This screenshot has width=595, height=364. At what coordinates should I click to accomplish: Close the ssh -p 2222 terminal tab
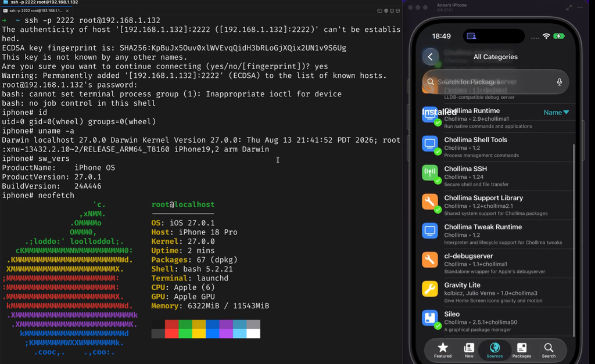point(67,10)
